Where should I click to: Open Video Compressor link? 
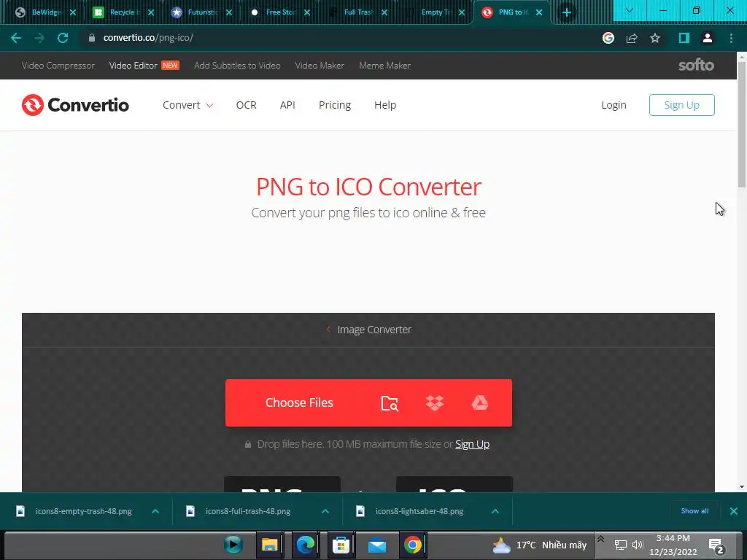coord(58,66)
